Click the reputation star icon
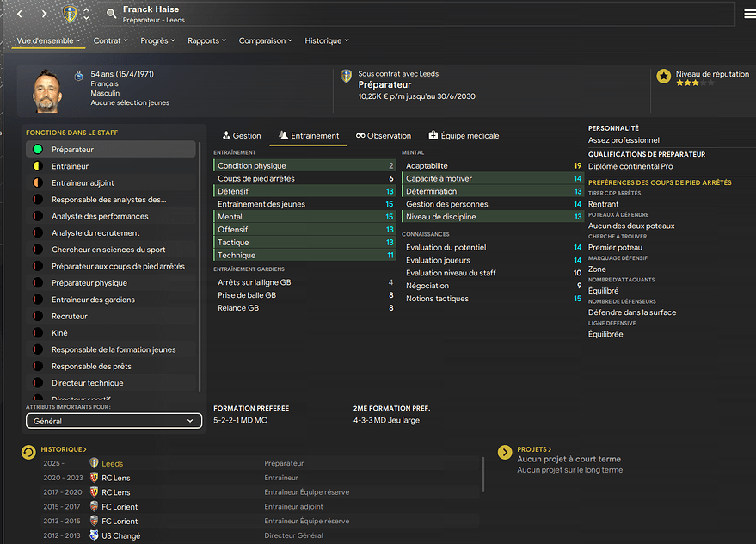This screenshot has width=756, height=544. coord(663,76)
